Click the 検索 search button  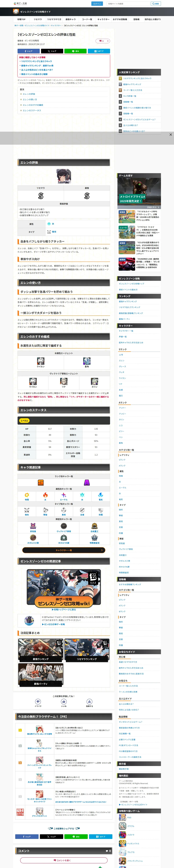point(156,4)
